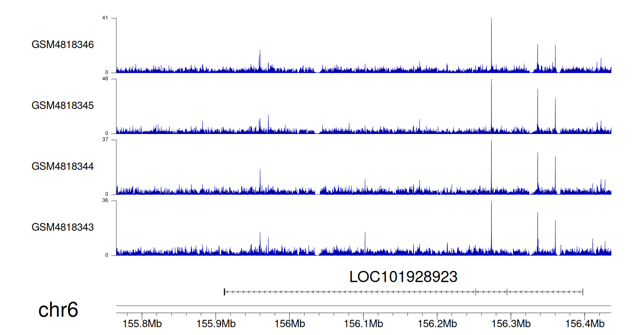
Task: Click the GSM4818344 track name
Action: (63, 166)
